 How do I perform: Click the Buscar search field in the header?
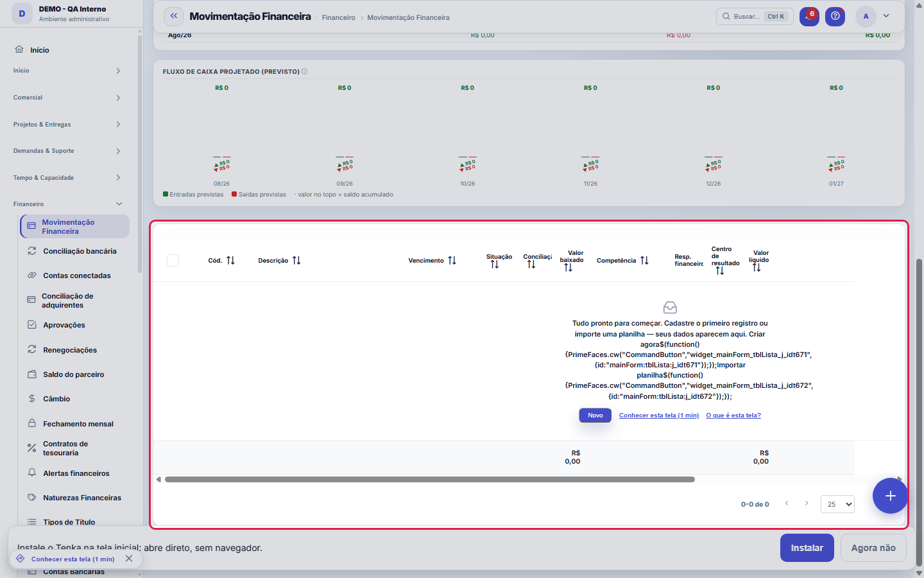point(755,16)
